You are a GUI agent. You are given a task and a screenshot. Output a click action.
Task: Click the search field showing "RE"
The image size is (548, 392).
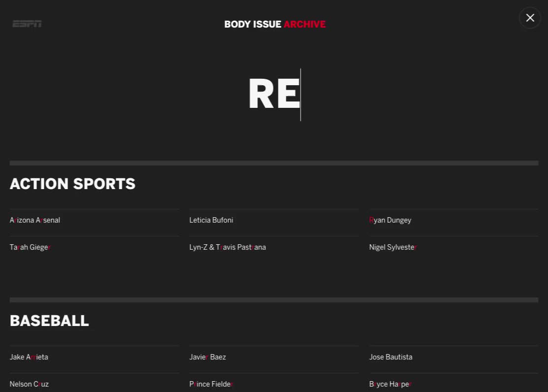click(274, 95)
